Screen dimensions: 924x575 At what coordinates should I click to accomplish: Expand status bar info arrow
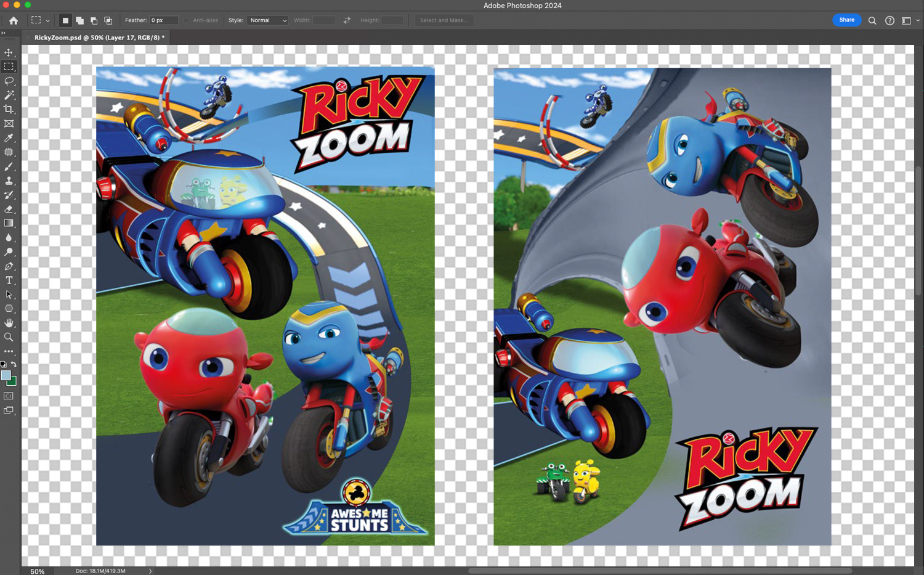click(150, 571)
